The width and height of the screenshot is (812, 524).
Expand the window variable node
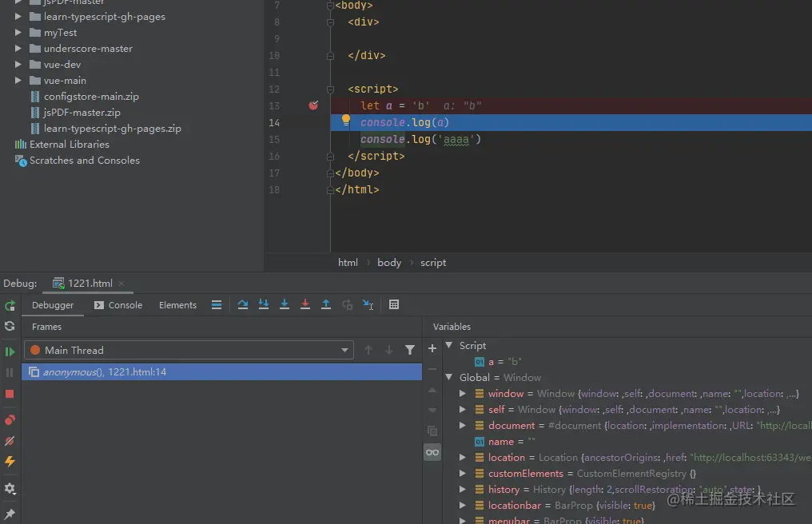click(x=463, y=394)
